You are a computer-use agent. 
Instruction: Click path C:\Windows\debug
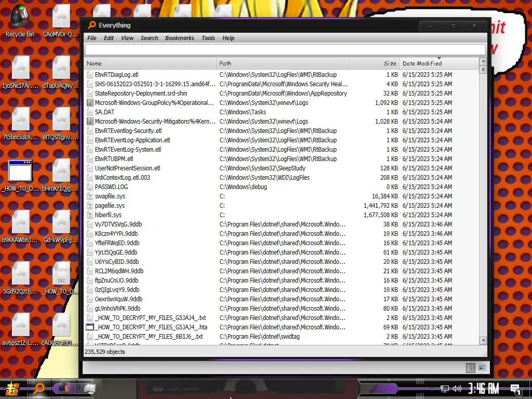pos(243,187)
